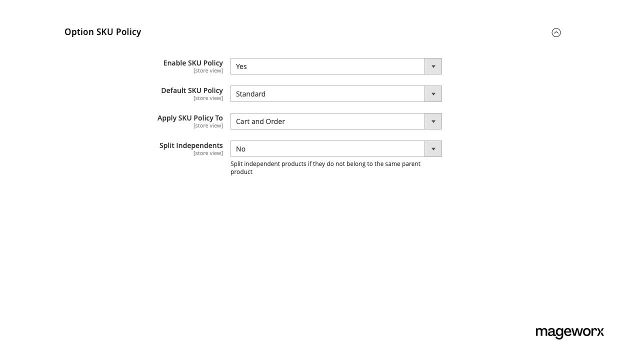The width and height of the screenshot is (644, 364).
Task: Collapse the Option SKU Policy section chevron
Action: (x=556, y=32)
